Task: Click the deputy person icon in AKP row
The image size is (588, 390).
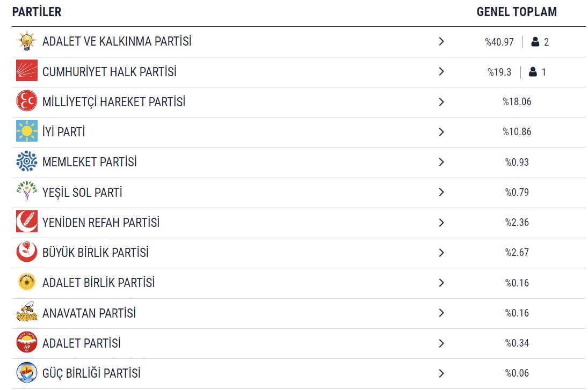Action: [x=535, y=42]
